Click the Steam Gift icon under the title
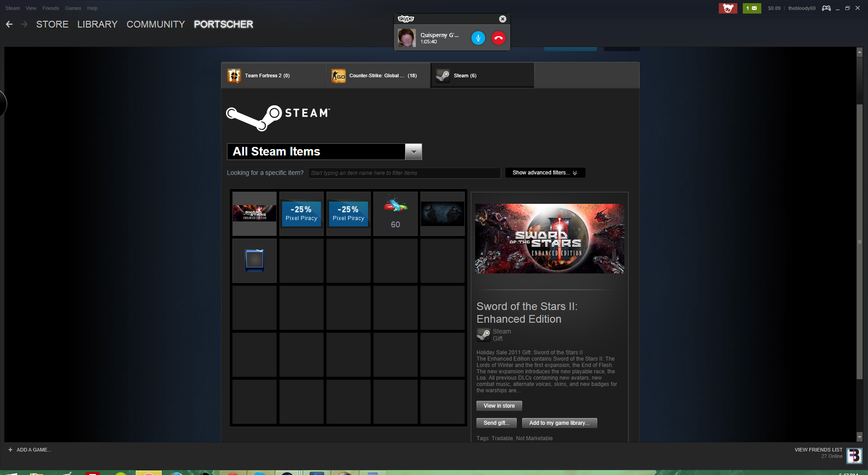The width and height of the screenshot is (868, 475). click(483, 335)
